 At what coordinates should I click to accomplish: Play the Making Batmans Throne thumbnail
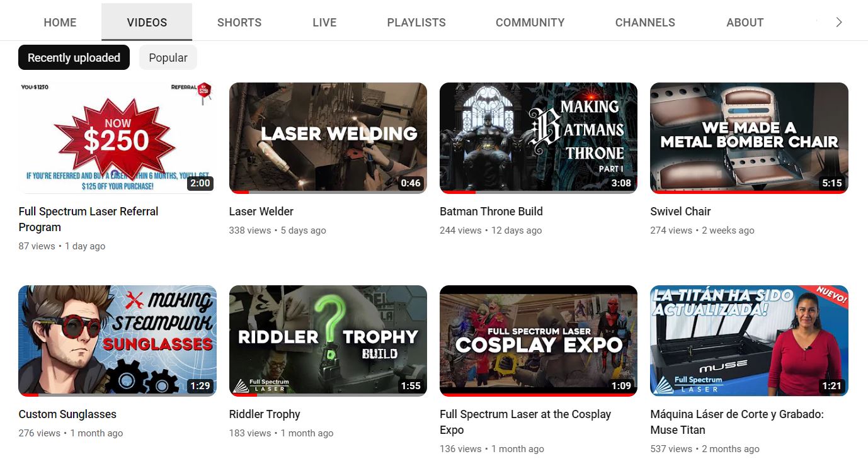coord(538,137)
